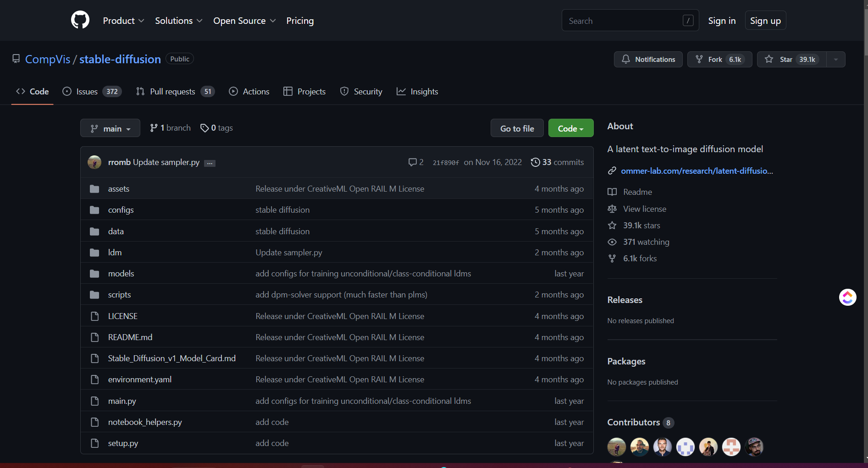Expand the commit message ellipsis
Image resolution: width=868 pixels, height=468 pixels.
click(x=210, y=163)
